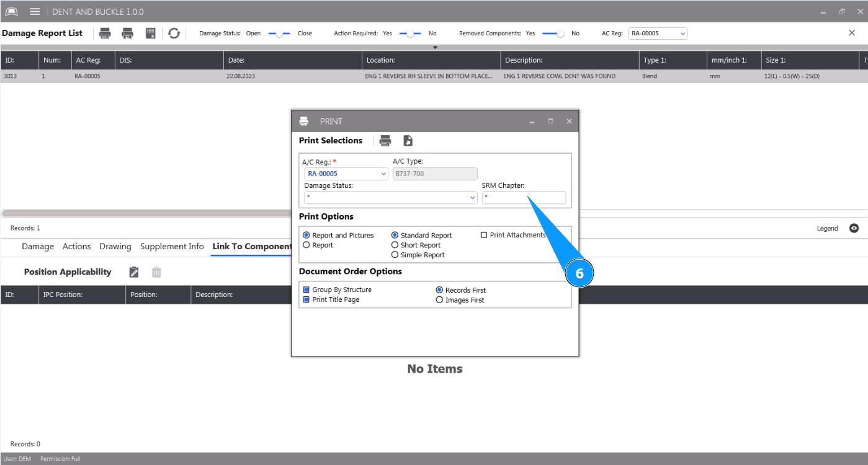Viewport: 868px width, 465px height.
Task: Click the A/C Type field showing B737-700
Action: [435, 174]
